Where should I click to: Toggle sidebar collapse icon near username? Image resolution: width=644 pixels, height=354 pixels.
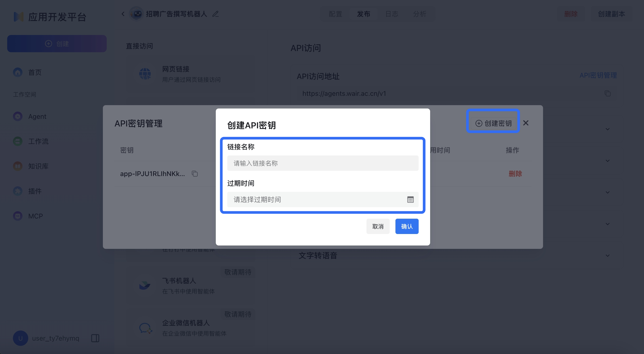[95, 338]
